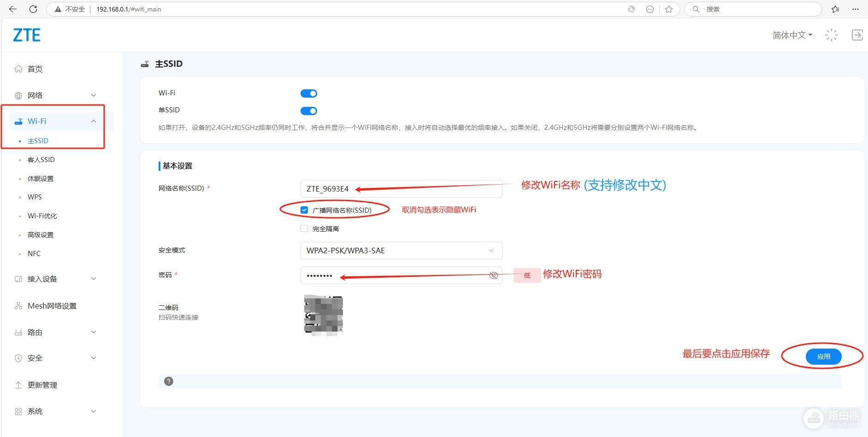
Task: Click the search magnifier icon
Action: coord(696,9)
